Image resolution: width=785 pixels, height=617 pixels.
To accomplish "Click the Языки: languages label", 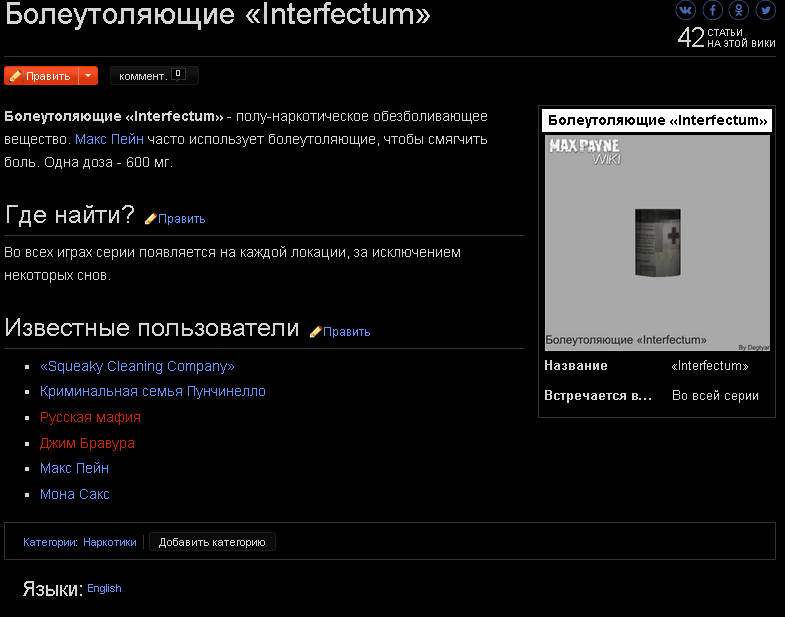I will pos(53,589).
